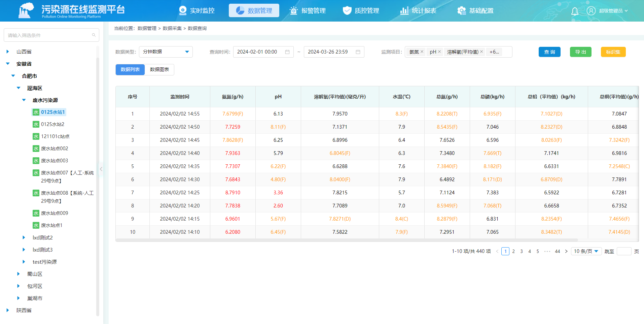Image resolution: width=644 pixels, height=324 pixels.
Task: Open 质控管理 menu
Action: coord(361,10)
